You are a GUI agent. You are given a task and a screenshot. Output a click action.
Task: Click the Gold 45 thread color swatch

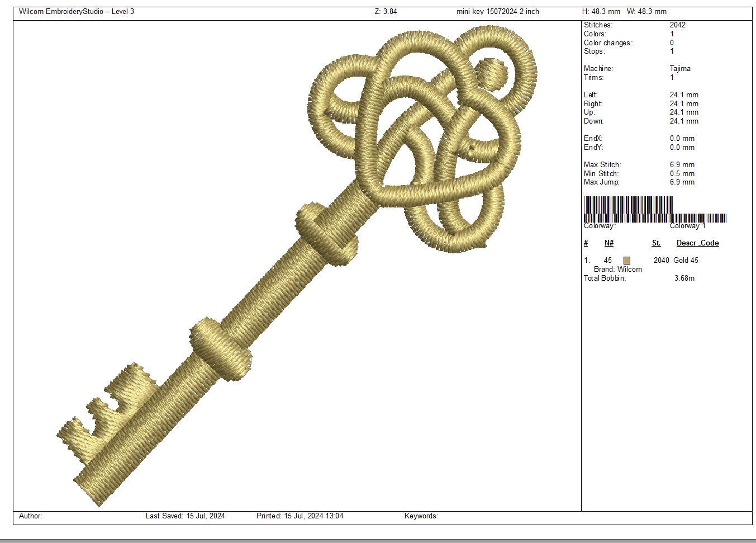click(x=627, y=261)
